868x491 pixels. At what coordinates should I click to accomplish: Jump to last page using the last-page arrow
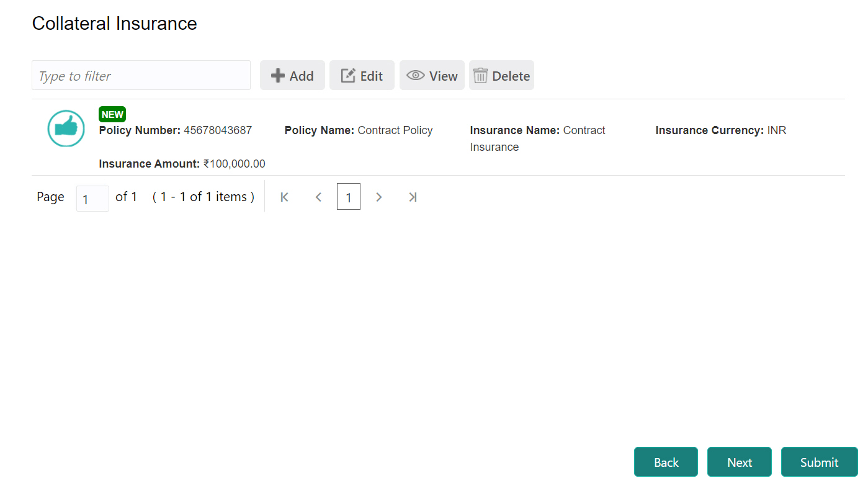pos(413,197)
